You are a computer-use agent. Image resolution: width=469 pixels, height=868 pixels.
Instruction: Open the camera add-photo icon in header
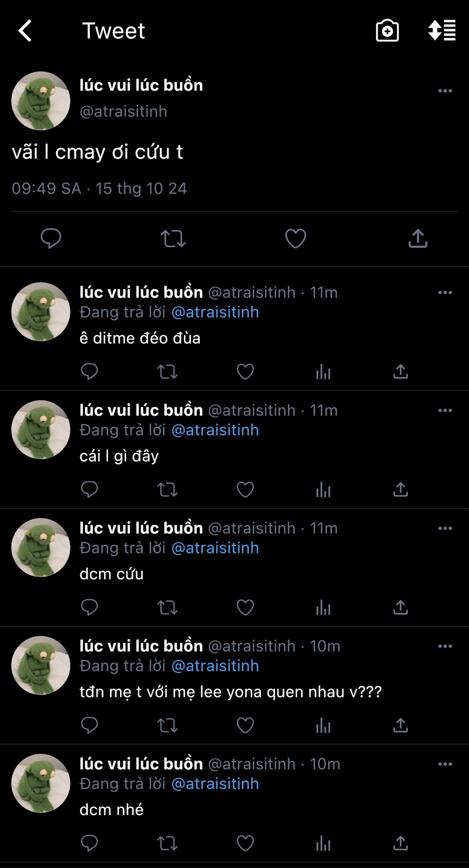click(x=387, y=31)
